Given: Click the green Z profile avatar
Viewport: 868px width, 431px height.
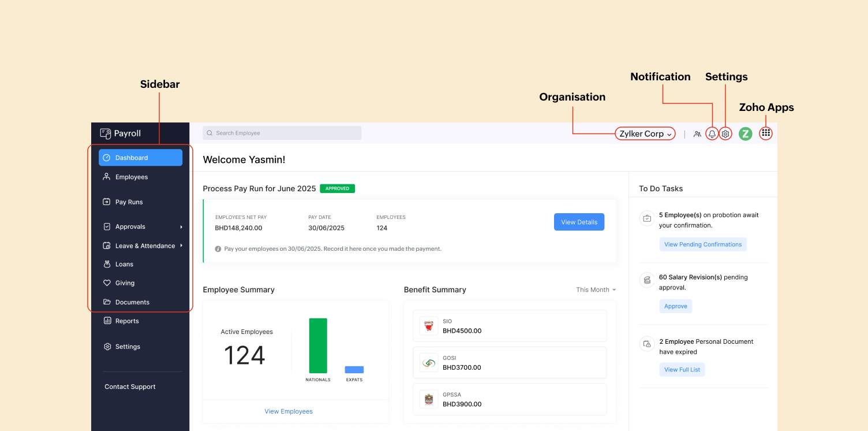Looking at the screenshot, I should tap(746, 134).
